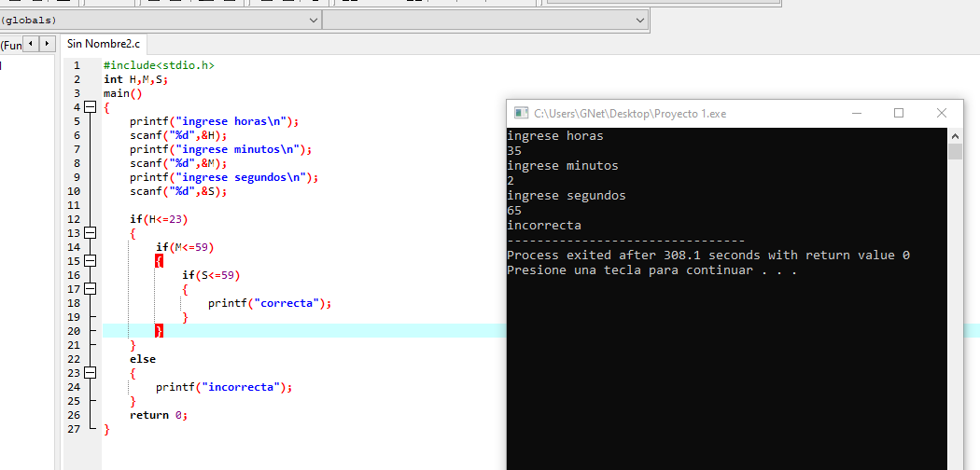Collapse the fold marker at line 15
Image resolution: width=980 pixels, height=470 pixels.
pyautogui.click(x=90, y=261)
